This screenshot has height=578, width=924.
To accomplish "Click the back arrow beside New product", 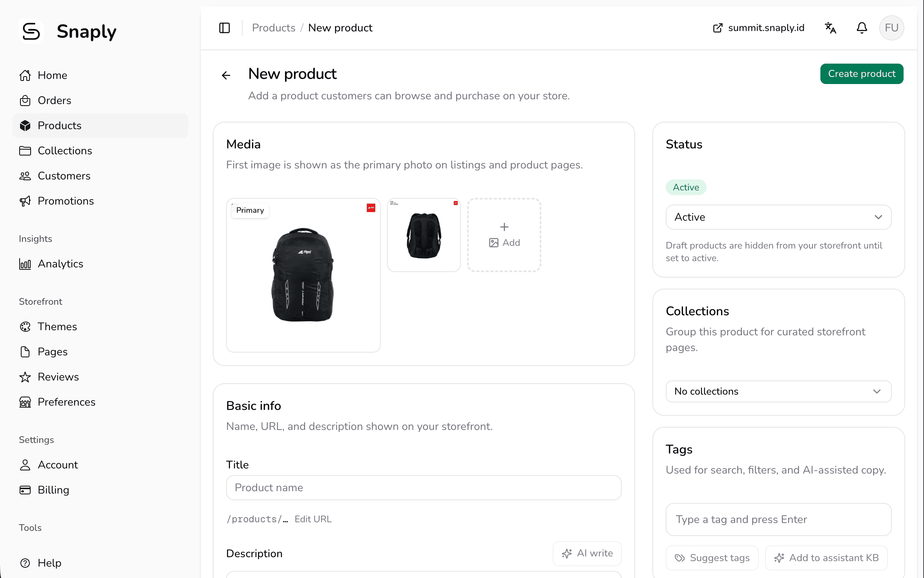I will point(226,75).
